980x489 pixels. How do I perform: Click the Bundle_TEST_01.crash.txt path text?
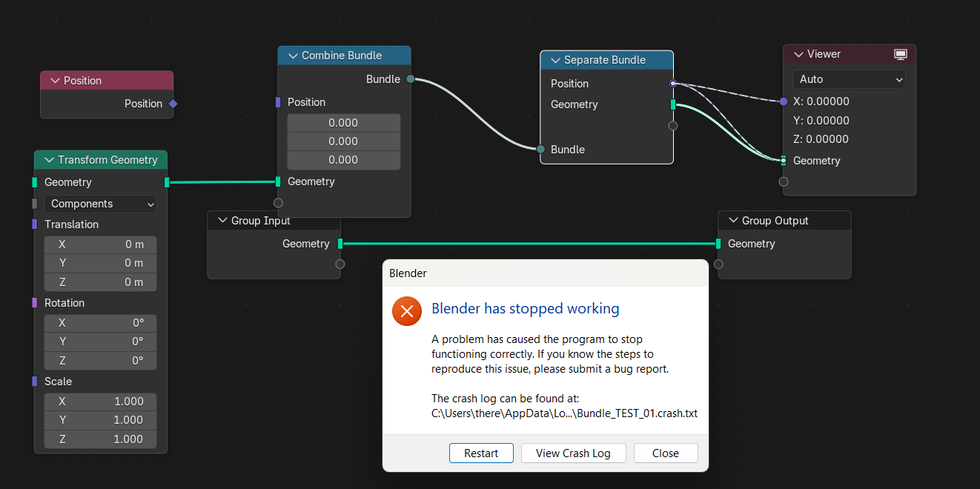coord(565,413)
